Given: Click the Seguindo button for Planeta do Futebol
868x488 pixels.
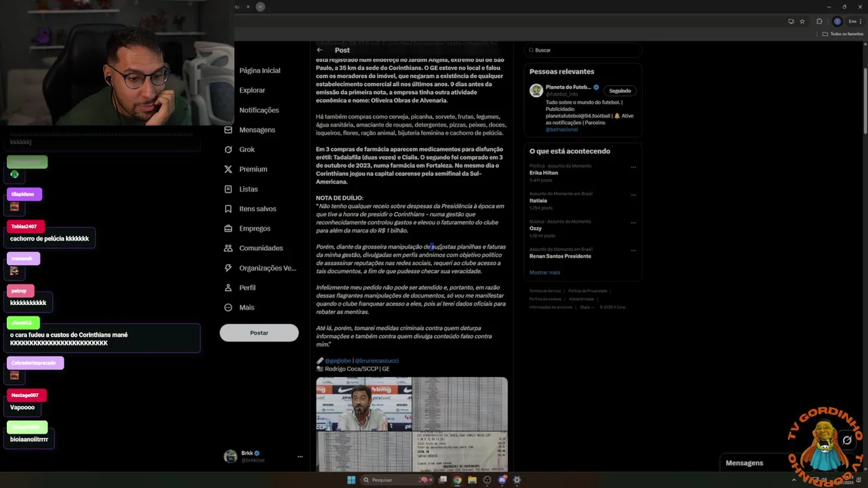Looking at the screenshot, I should [620, 91].
